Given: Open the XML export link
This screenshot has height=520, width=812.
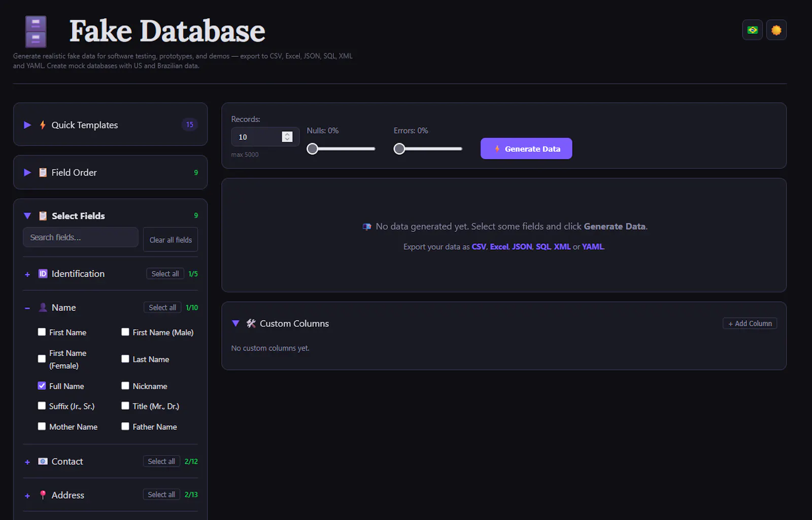Looking at the screenshot, I should point(562,247).
